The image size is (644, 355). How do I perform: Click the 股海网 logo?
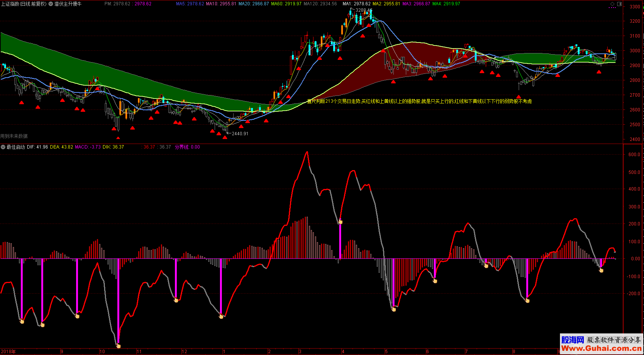coord(573,339)
